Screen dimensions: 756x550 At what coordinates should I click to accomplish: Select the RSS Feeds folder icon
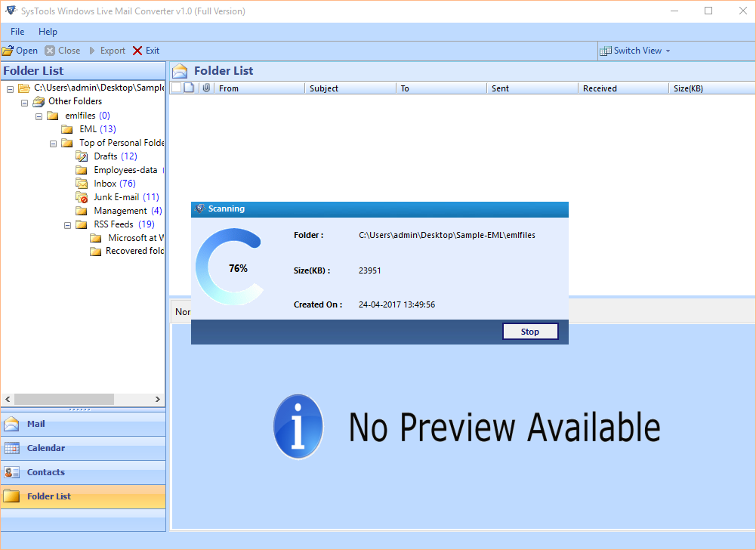coord(82,224)
